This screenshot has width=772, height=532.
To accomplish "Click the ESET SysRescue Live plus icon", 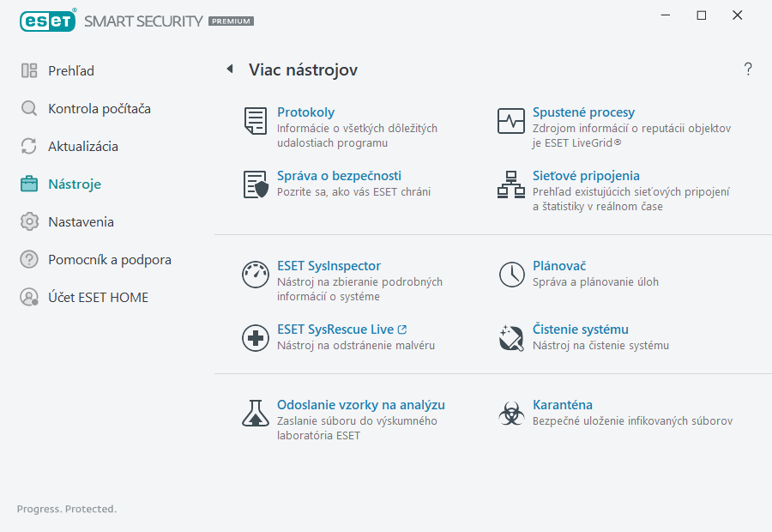I will [256, 338].
